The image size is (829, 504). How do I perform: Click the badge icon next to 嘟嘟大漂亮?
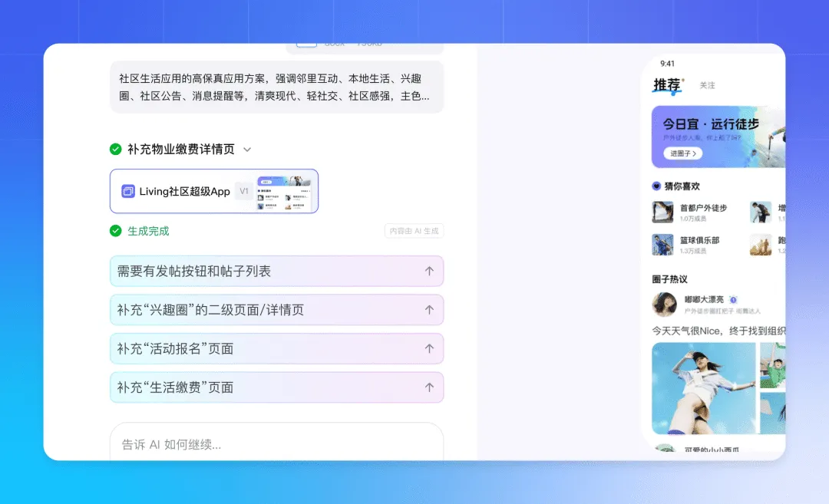[x=733, y=299]
